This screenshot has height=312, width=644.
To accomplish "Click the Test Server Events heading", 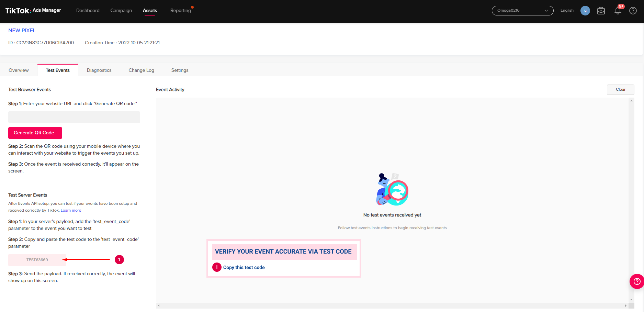I will pos(28,195).
